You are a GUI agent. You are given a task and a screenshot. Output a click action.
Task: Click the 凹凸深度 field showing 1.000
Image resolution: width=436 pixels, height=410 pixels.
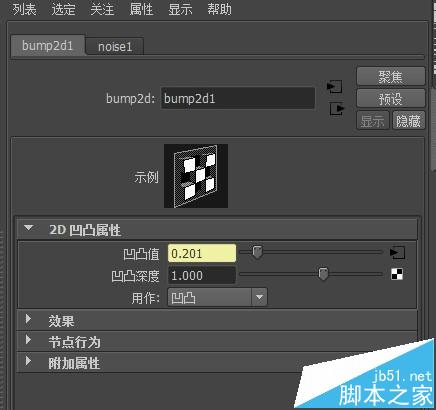[x=202, y=275]
